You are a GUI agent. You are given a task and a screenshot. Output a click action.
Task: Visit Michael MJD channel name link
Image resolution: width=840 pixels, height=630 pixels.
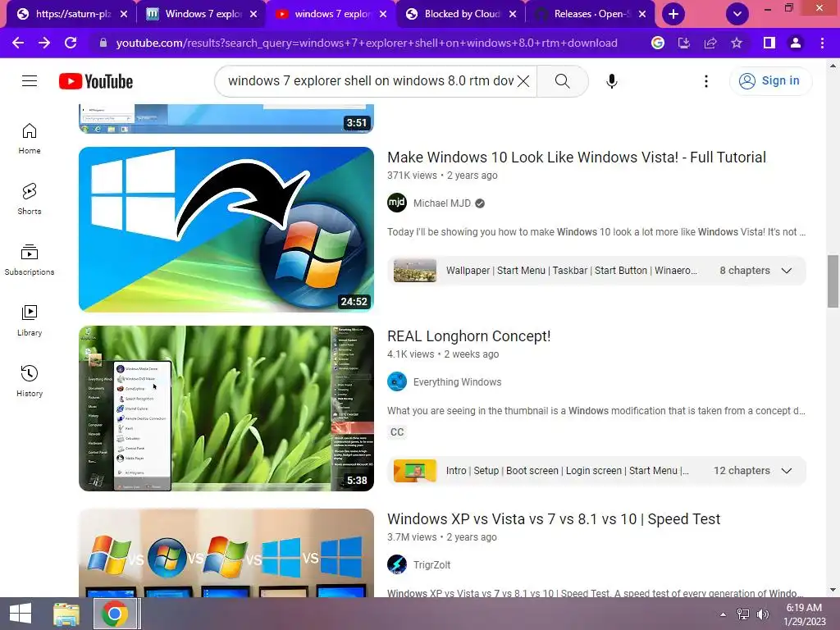[x=442, y=203]
